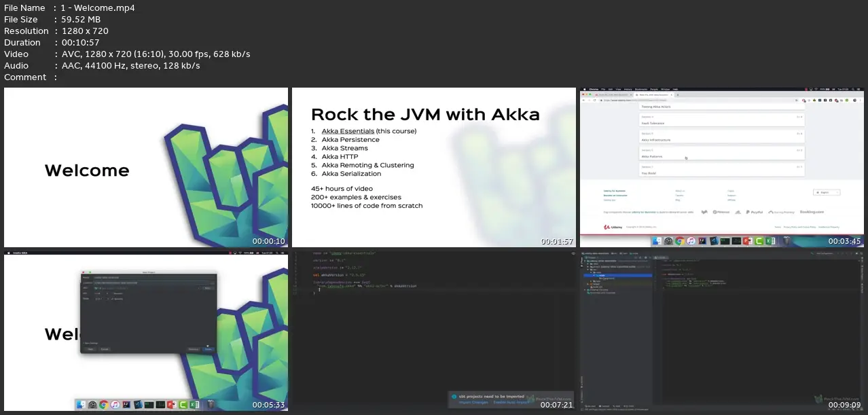This screenshot has height=415, width=868.
Task: Click Akka Remoting & Clustering on slide
Action: 367,165
